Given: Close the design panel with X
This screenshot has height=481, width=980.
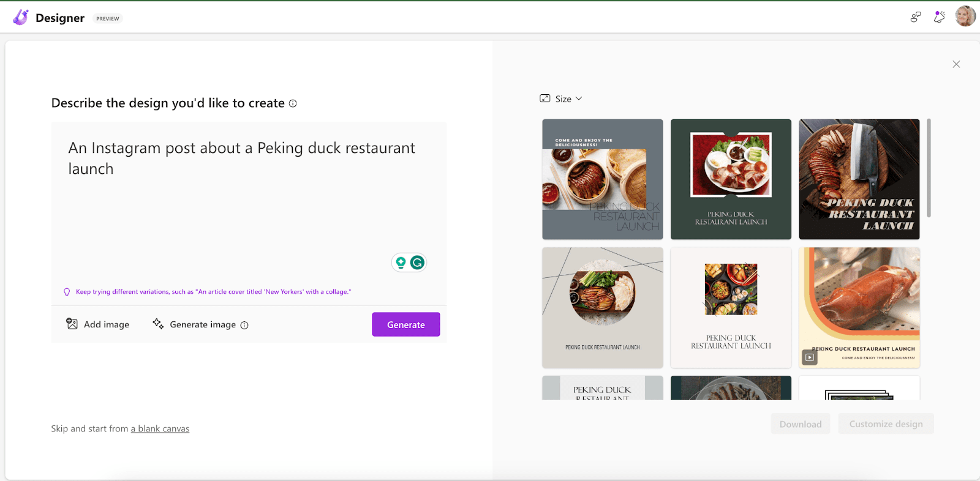Looking at the screenshot, I should coord(956,64).
